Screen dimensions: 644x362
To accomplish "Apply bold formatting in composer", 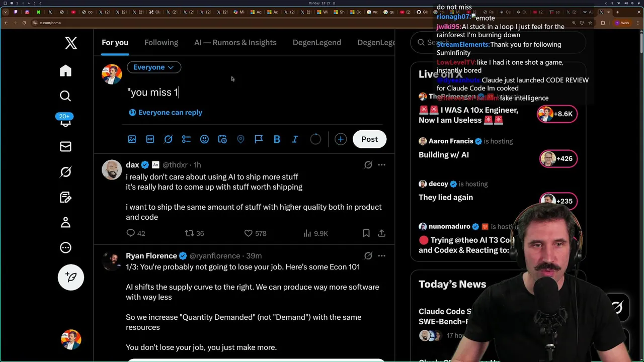I will pos(277,139).
